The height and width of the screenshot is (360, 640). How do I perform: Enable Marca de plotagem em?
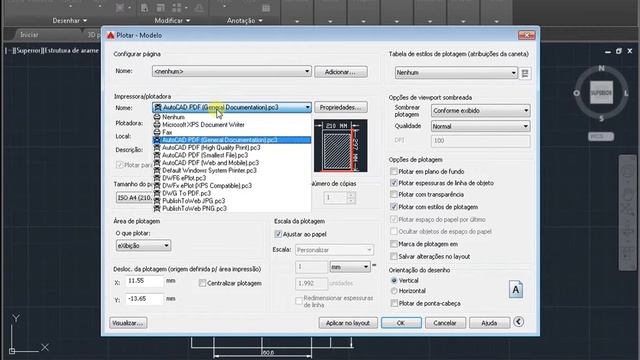point(394,244)
